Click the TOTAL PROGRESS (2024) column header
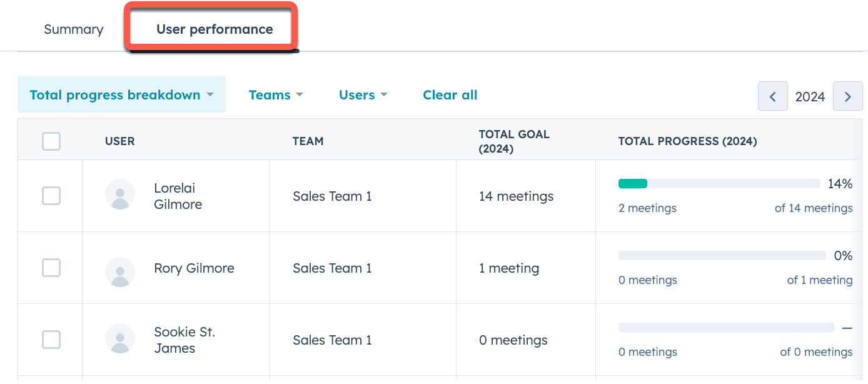 688,141
